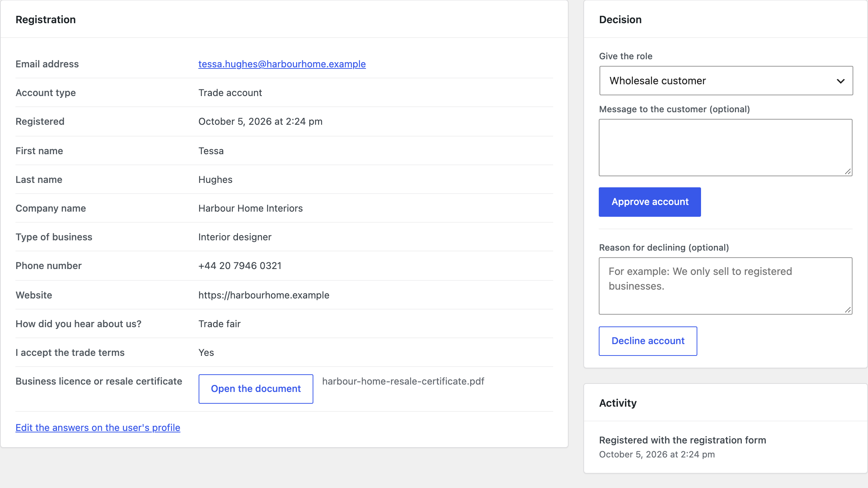
Task: Click the 'Interior designer' business type value
Action: [235, 237]
